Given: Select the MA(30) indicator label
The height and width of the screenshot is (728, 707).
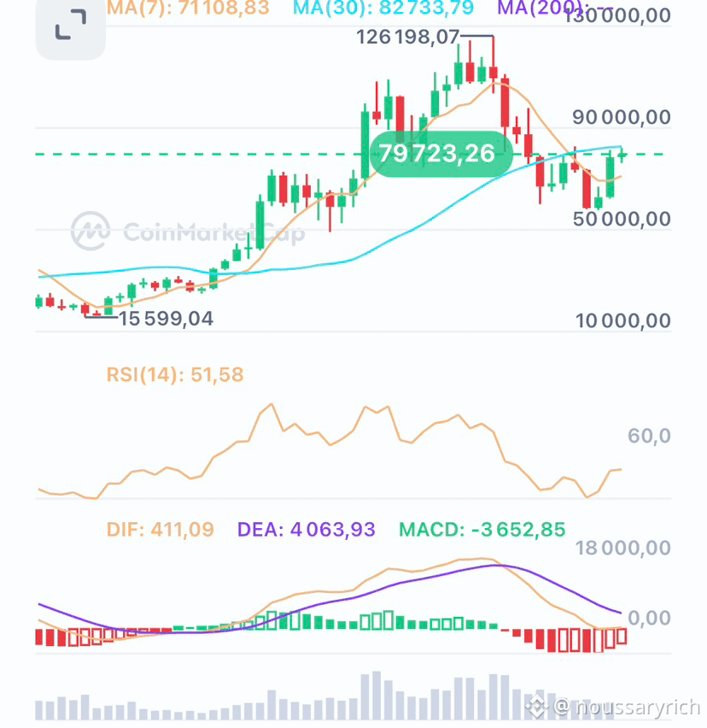Looking at the screenshot, I should tap(383, 8).
